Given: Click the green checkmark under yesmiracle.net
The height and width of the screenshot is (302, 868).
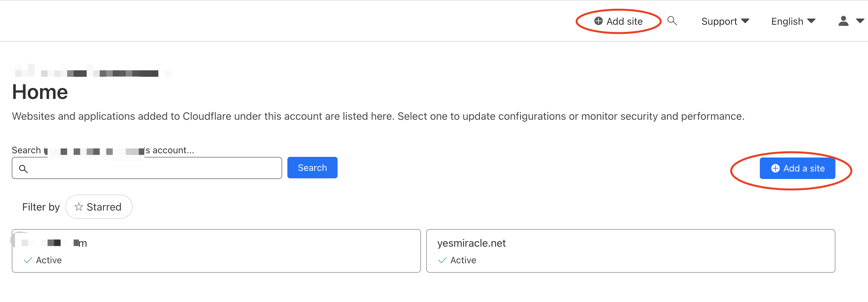Looking at the screenshot, I should [442, 260].
